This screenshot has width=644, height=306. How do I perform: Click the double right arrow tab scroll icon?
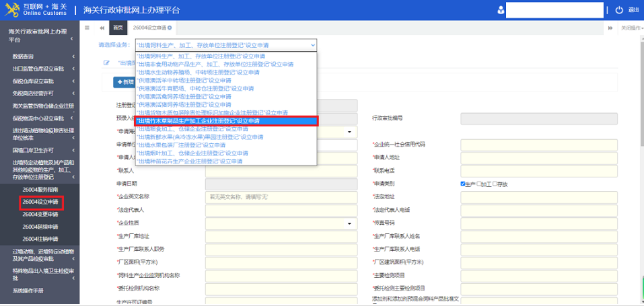[x=610, y=28]
